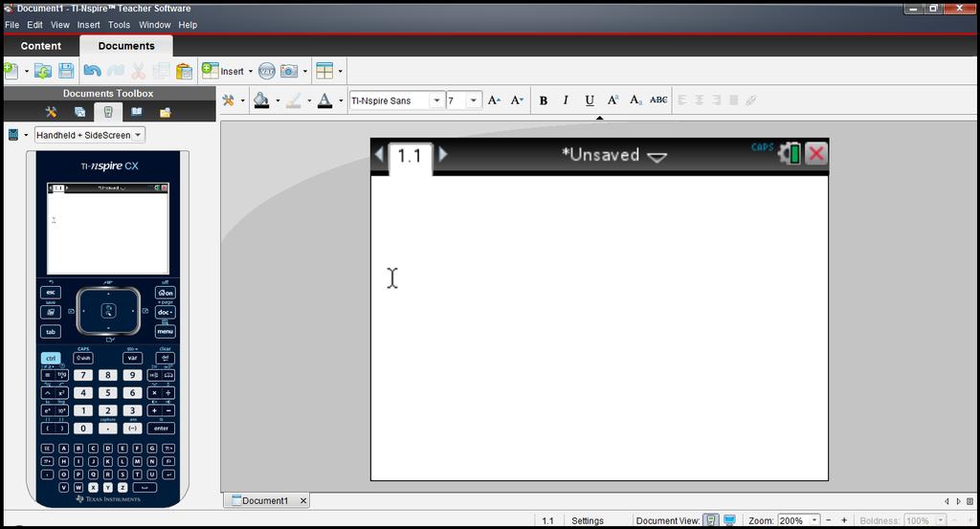Expand screen capture dropdown arrow
This screenshot has height=529, width=980.
pos(305,71)
